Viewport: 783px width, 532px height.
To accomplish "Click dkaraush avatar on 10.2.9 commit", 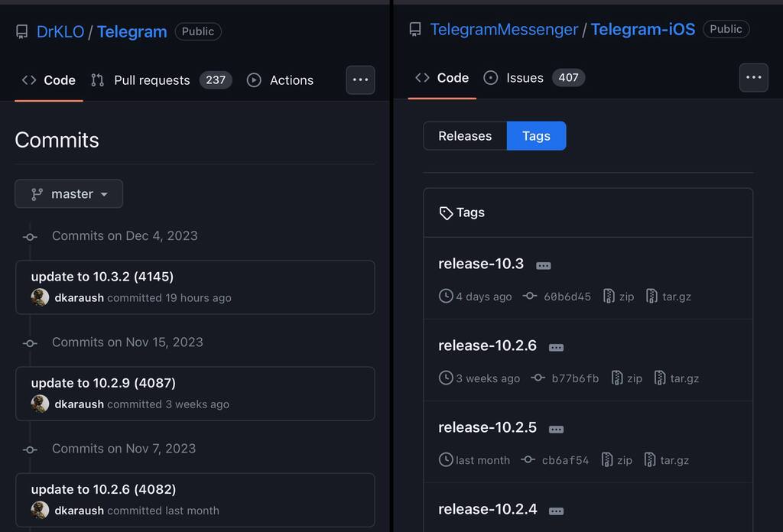I will (x=40, y=404).
